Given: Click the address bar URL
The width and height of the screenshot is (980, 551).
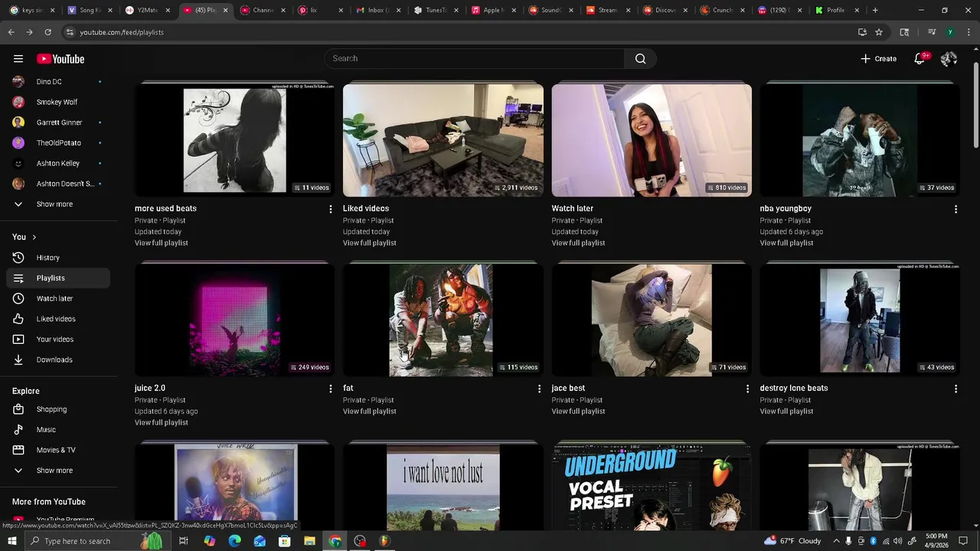Looking at the screenshot, I should point(122,32).
